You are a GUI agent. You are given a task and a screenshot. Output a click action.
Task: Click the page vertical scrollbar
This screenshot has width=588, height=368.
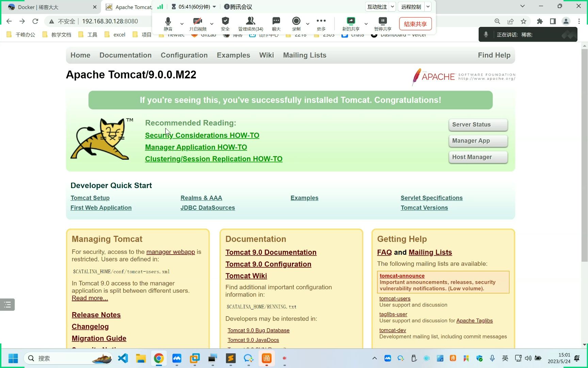[x=585, y=155]
